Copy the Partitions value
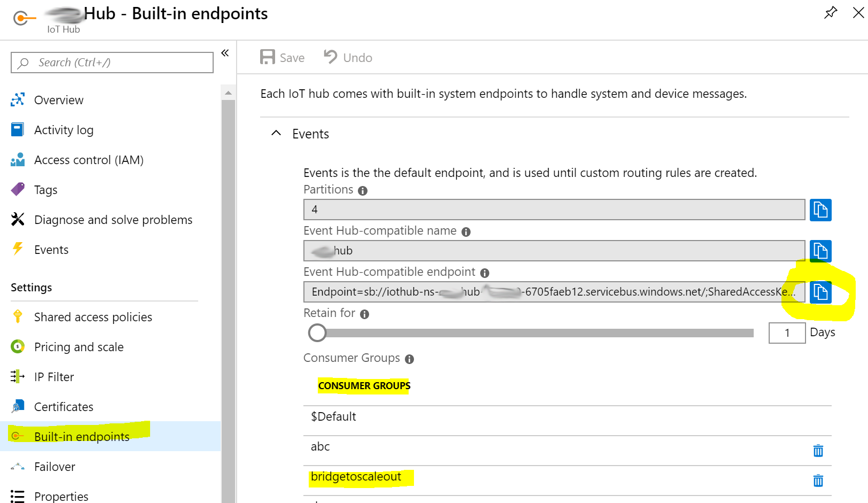Viewport: 868px width, 503px height. coord(820,210)
